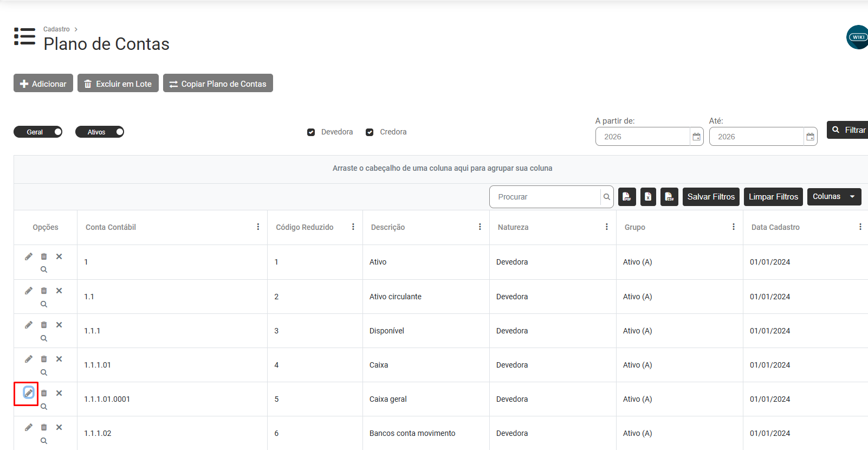Edit the Ativo circulante account

[x=29, y=291]
